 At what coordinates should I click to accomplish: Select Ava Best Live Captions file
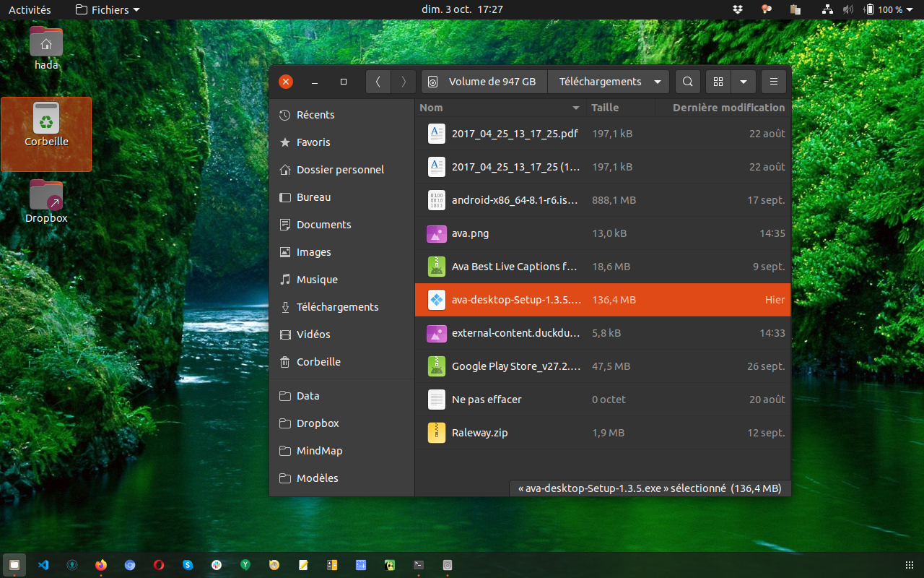coord(603,267)
